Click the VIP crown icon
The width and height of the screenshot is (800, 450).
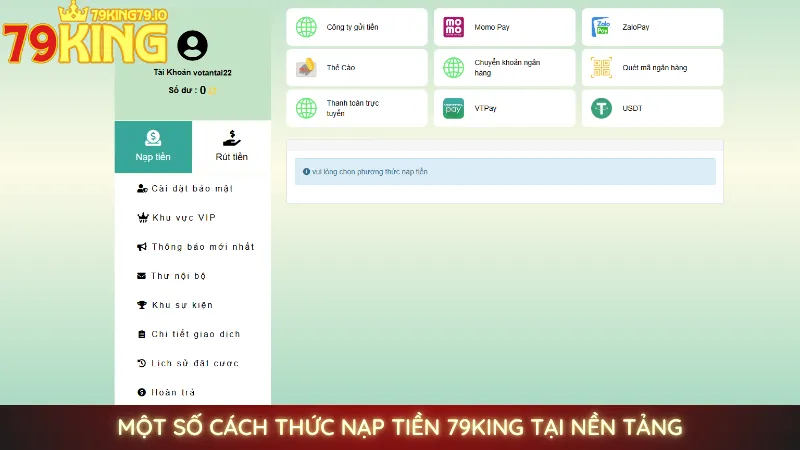pos(142,218)
